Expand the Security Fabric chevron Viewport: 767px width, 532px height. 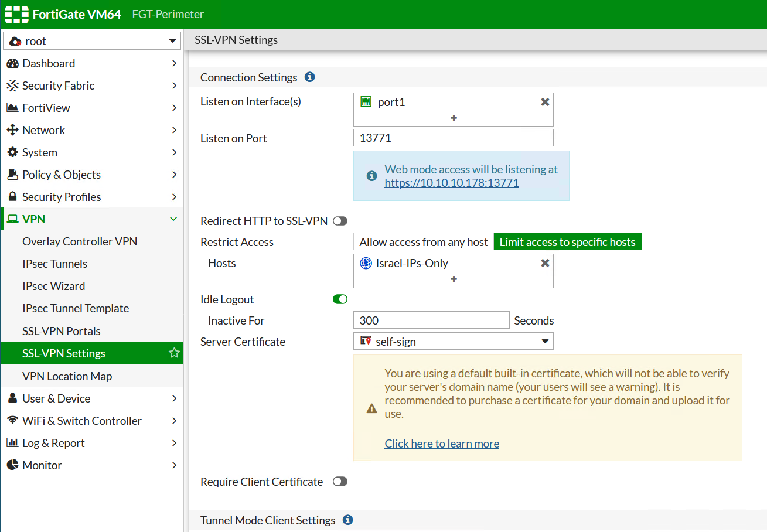174,86
